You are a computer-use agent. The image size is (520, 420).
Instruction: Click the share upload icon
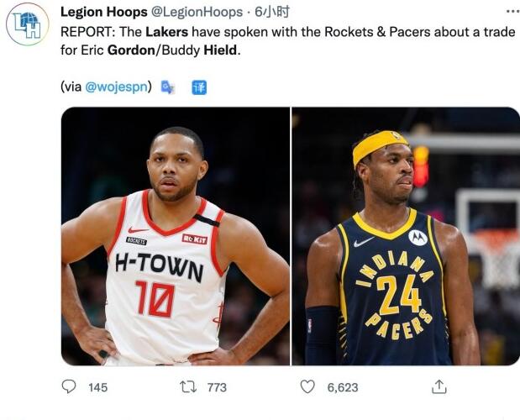[x=439, y=387]
